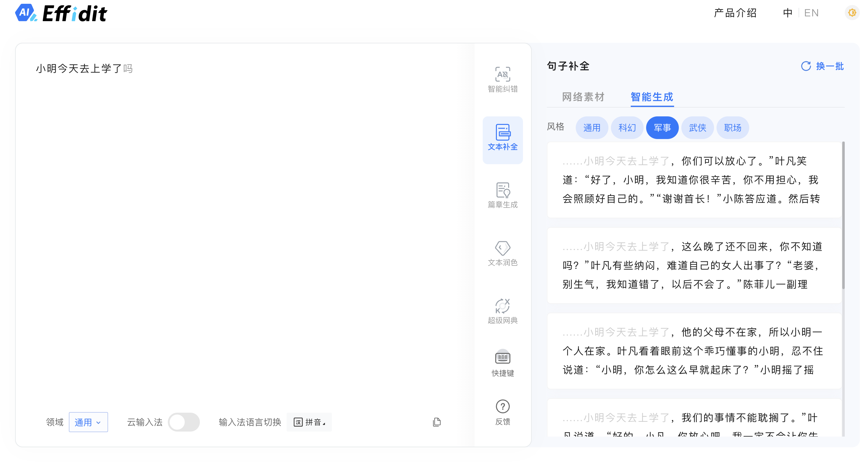Switch to the 智能生成 tab
The image size is (868, 463).
click(x=652, y=97)
